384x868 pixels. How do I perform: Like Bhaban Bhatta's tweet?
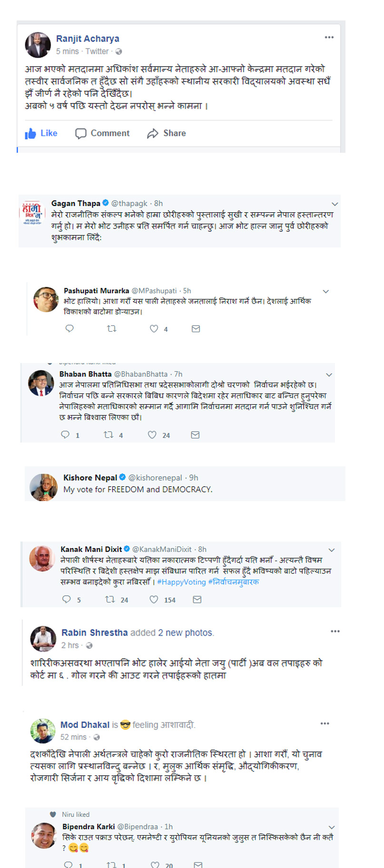click(x=152, y=434)
